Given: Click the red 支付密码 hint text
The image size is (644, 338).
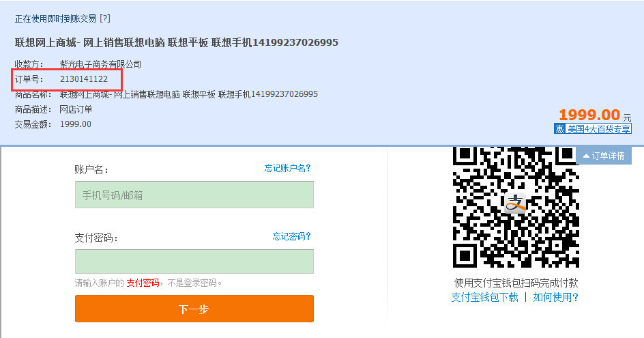Looking at the screenshot, I should pos(143,283).
